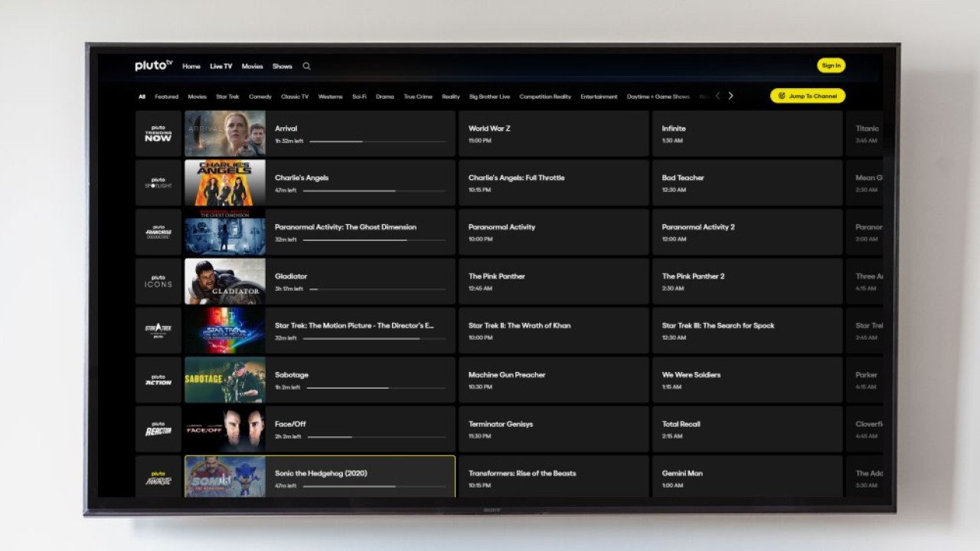Select The Pink Panther 12:45 AM listing
The image size is (980, 551).
[x=554, y=282]
